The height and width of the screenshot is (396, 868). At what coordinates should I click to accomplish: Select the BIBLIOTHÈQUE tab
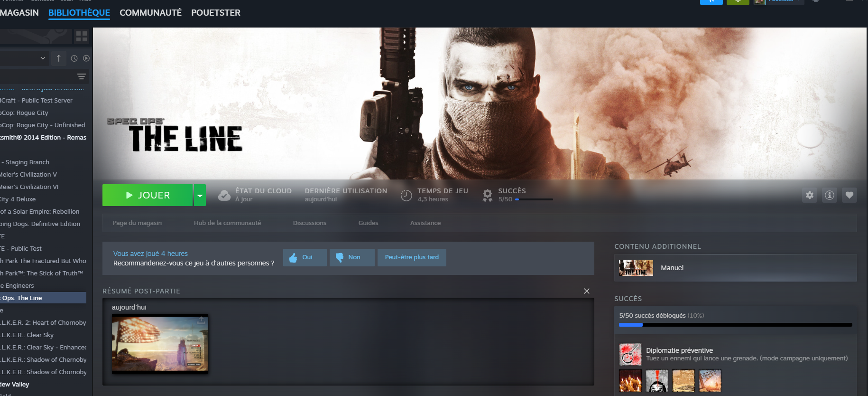[x=79, y=13]
